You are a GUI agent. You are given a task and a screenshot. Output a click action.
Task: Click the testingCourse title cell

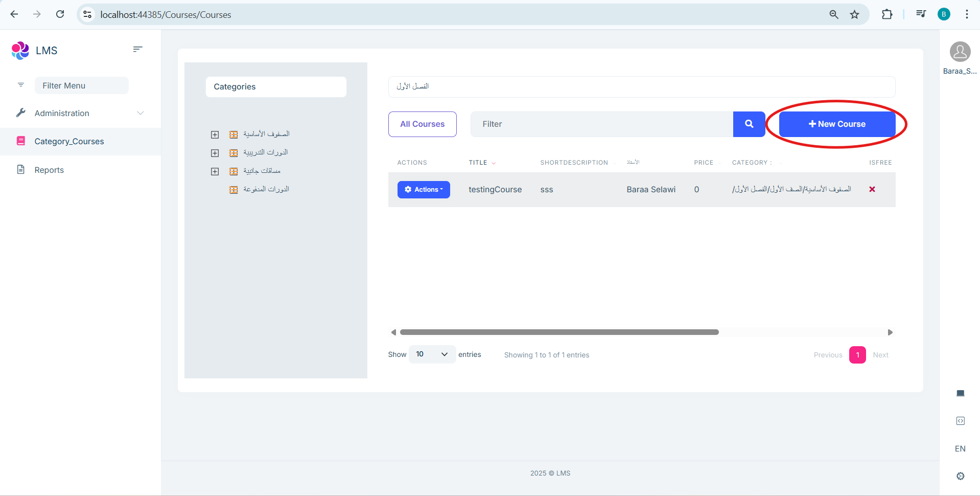(x=495, y=189)
